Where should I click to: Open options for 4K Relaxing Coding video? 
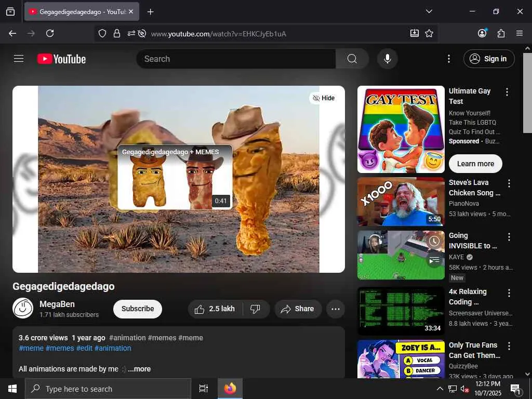509,293
